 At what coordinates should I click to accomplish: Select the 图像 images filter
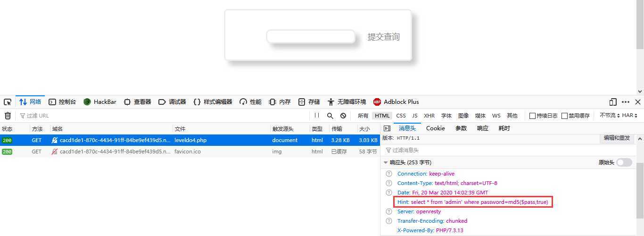pyautogui.click(x=463, y=116)
